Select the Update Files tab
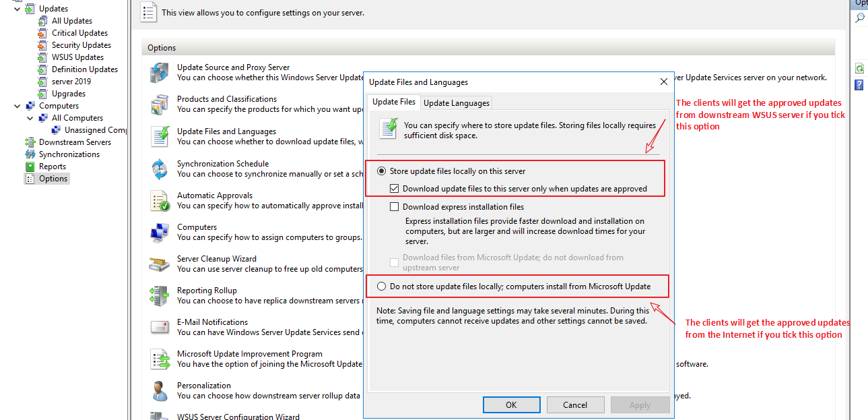Screen dimensions: 868x420 coord(394,102)
